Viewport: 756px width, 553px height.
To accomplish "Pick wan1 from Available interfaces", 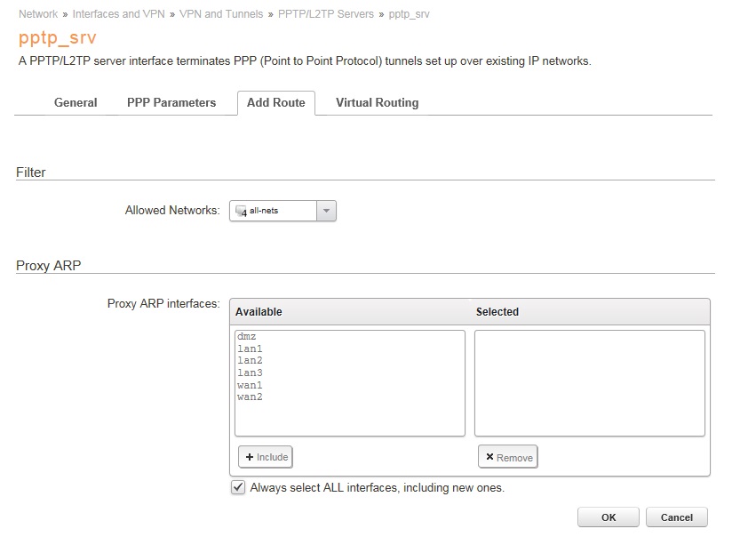I will tap(250, 386).
